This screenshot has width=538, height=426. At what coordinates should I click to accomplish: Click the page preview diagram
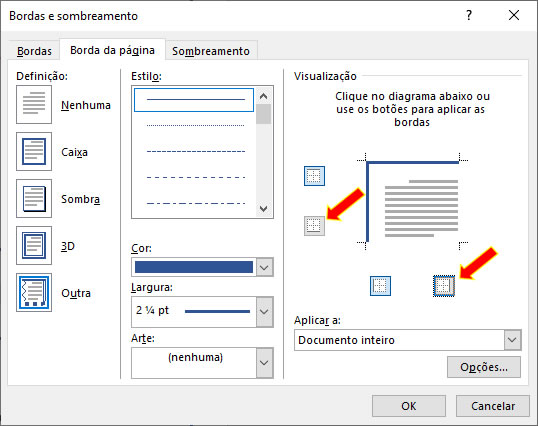413,202
